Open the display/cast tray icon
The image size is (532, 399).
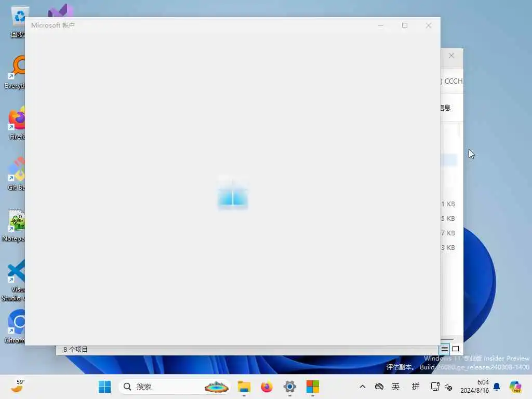pyautogui.click(x=435, y=387)
